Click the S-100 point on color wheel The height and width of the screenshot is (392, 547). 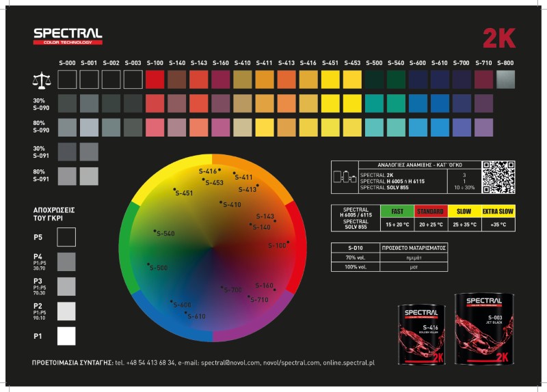[288, 242]
